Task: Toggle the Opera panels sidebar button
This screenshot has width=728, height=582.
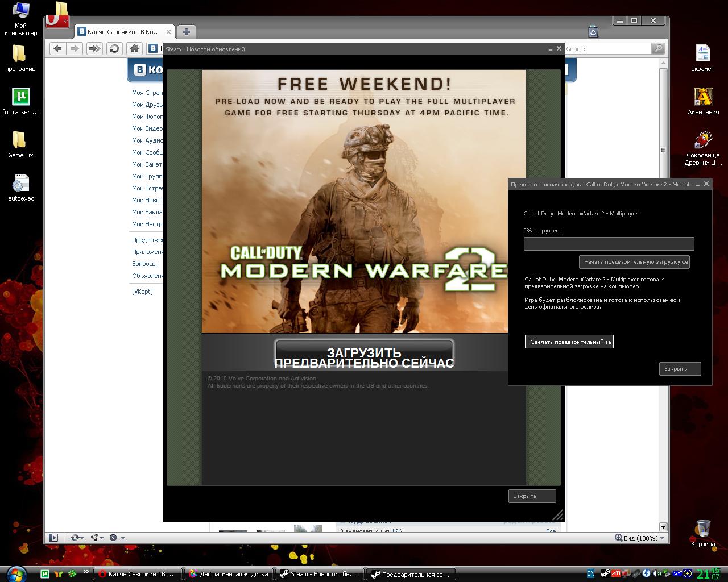Action: pos(53,538)
